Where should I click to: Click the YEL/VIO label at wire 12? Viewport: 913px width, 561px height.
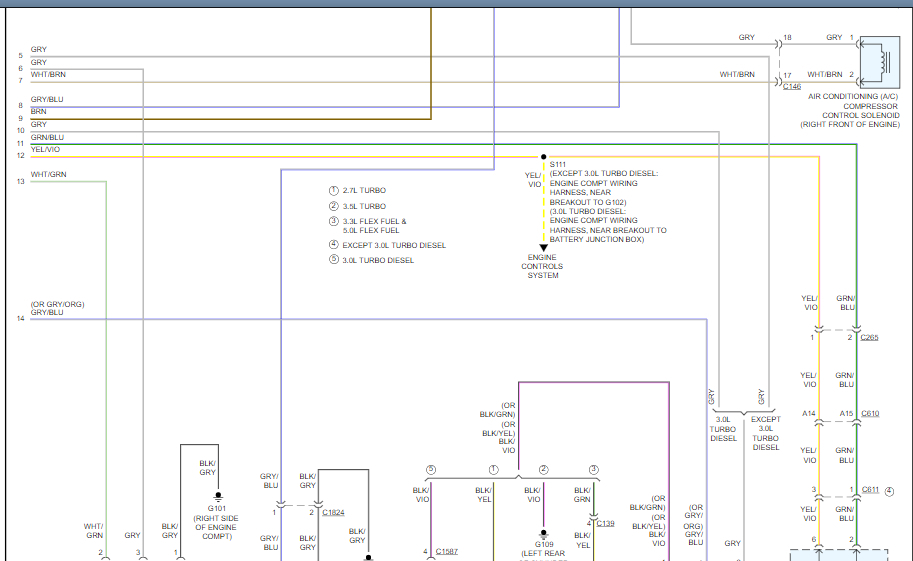46,150
